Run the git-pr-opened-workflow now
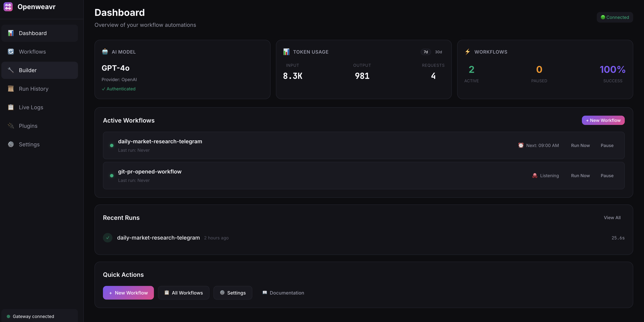Image resolution: width=644 pixels, height=322 pixels. coord(580,176)
